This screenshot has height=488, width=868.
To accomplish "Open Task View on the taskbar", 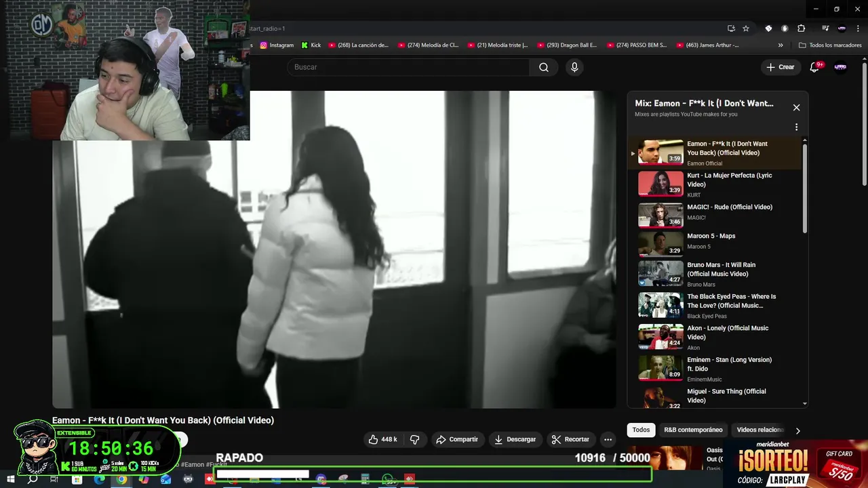I will (x=55, y=479).
